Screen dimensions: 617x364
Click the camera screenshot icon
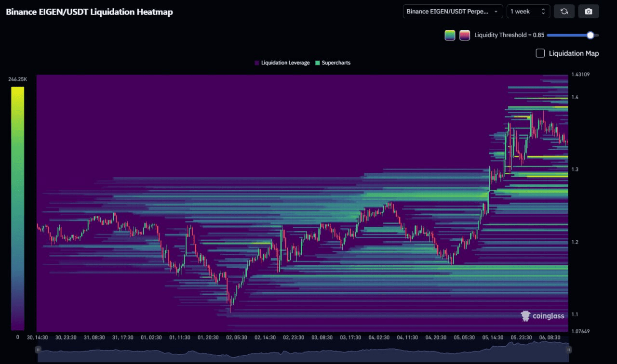588,12
